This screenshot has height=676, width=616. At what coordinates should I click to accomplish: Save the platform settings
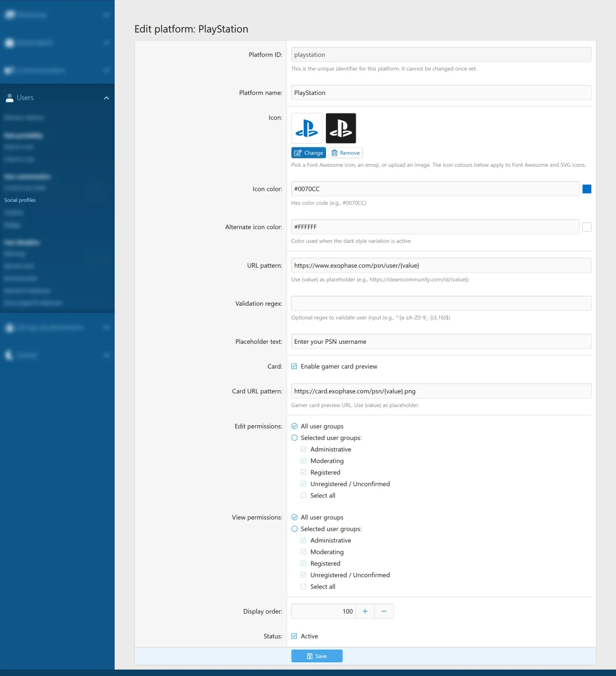[x=317, y=656]
